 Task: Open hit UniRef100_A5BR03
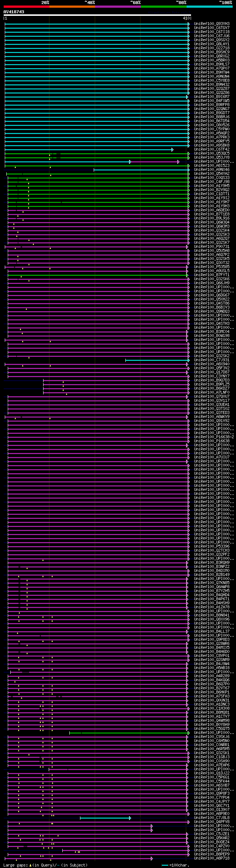pyautogui.click(x=212, y=60)
